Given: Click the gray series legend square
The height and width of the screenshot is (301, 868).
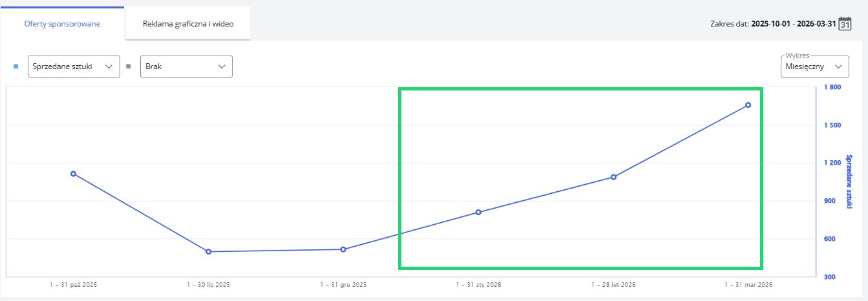Looking at the screenshot, I should [x=128, y=67].
